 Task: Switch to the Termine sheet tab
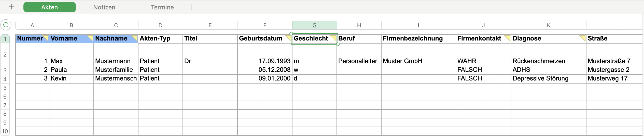(162, 7)
